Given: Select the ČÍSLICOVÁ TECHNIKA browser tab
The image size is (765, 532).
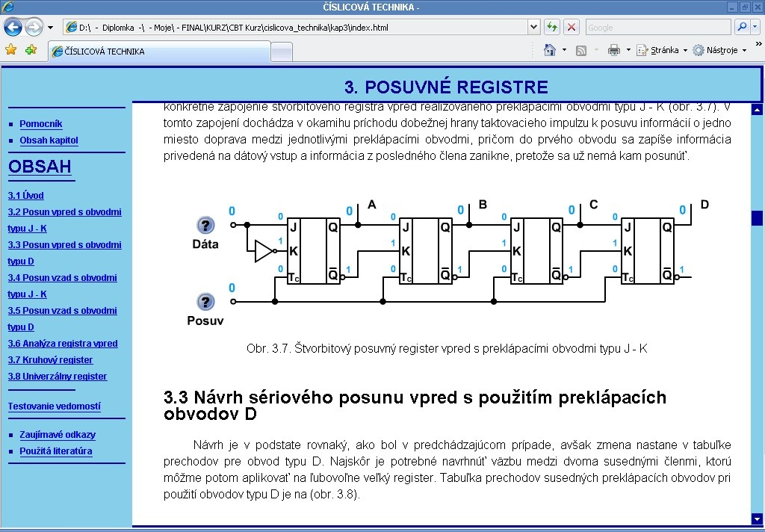Looking at the screenshot, I should pyautogui.click(x=159, y=52).
